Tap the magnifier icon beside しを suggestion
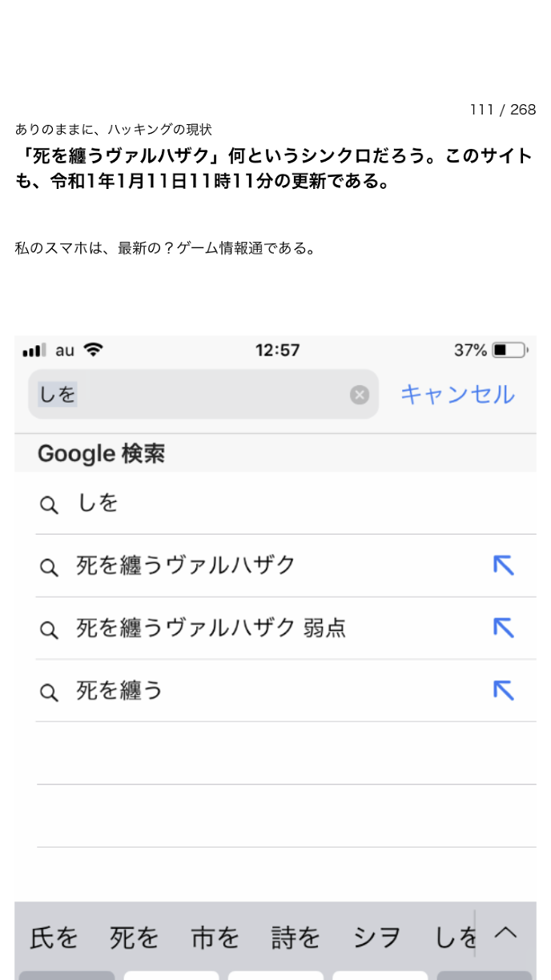 tap(49, 504)
